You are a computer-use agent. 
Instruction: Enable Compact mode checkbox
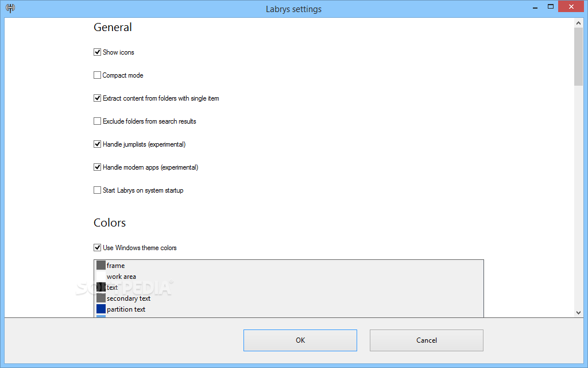97,75
